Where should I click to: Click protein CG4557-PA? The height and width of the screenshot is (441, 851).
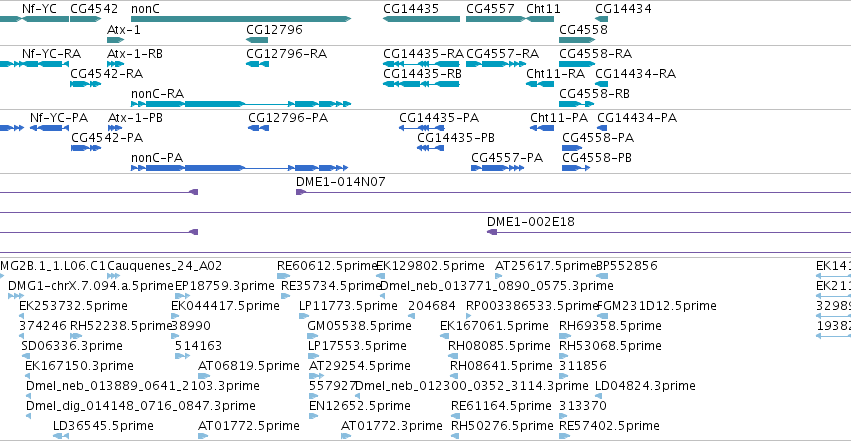tap(497, 168)
